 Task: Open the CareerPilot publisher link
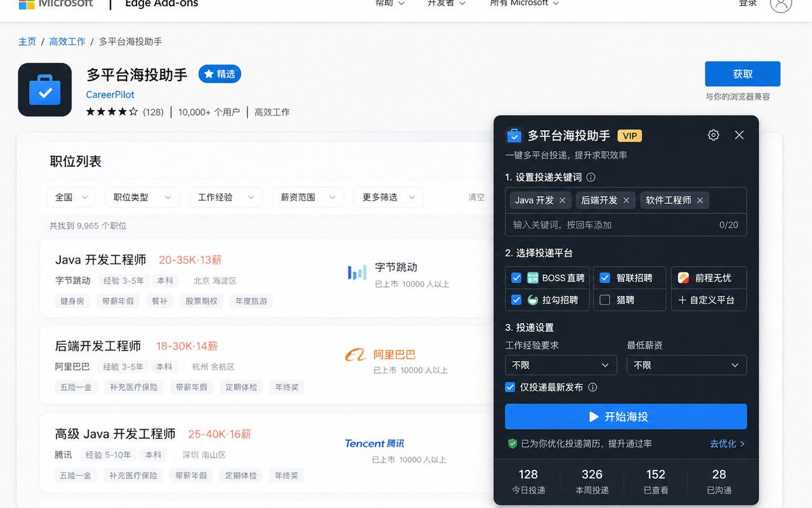click(111, 95)
